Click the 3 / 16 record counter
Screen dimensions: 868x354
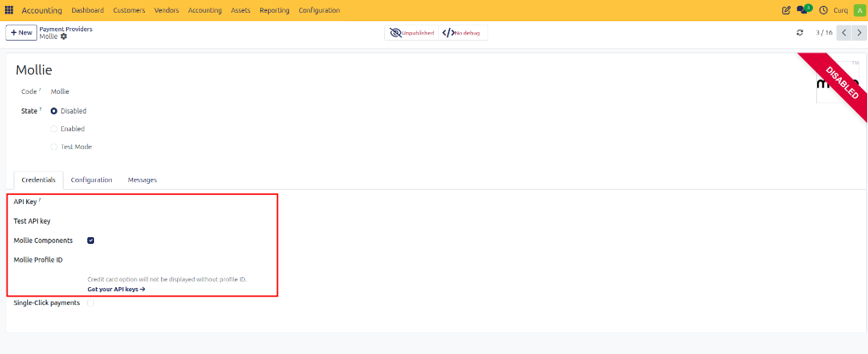pyautogui.click(x=824, y=33)
